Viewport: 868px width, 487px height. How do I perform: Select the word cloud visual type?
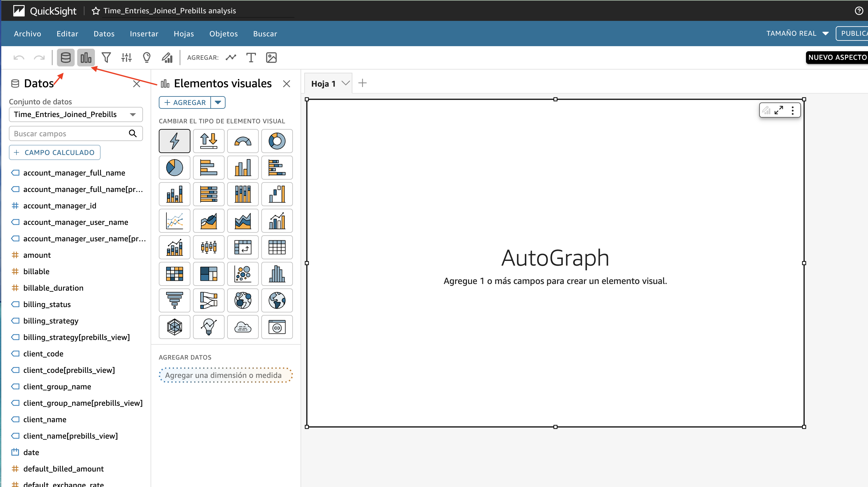coord(243,327)
